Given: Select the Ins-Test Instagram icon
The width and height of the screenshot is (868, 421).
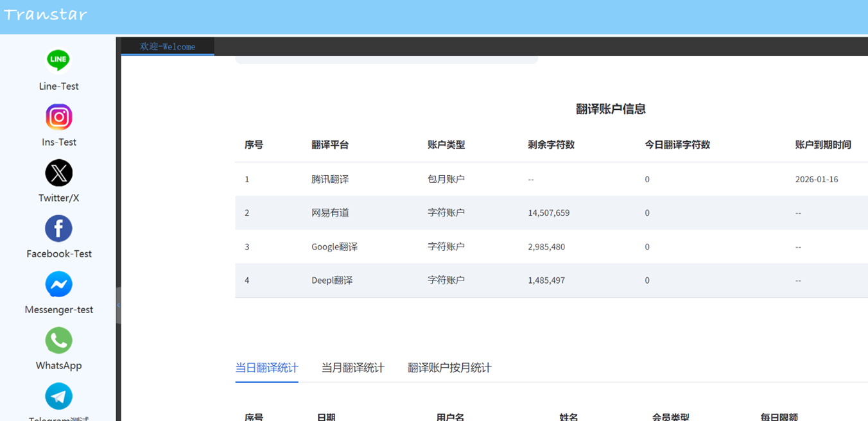Looking at the screenshot, I should tap(58, 116).
